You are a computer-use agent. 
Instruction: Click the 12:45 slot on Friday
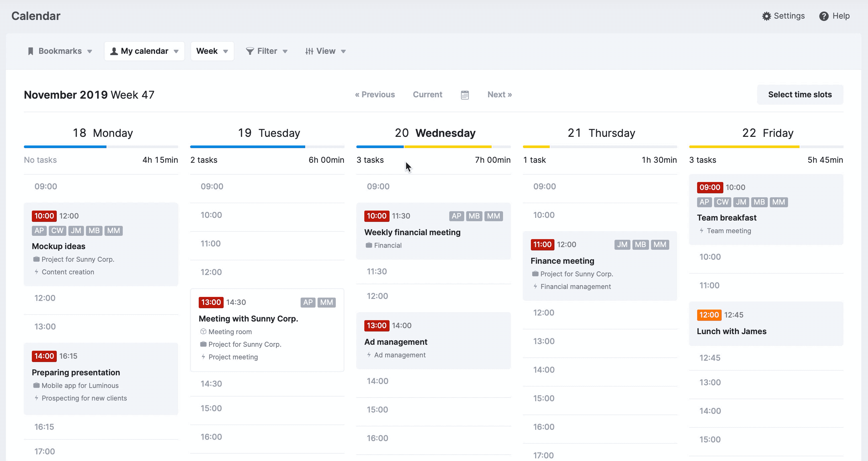click(766, 358)
